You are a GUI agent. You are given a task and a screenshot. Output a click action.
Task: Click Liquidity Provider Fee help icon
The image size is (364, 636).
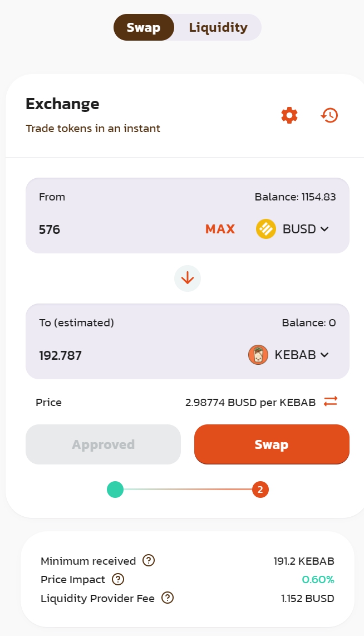pos(168,598)
